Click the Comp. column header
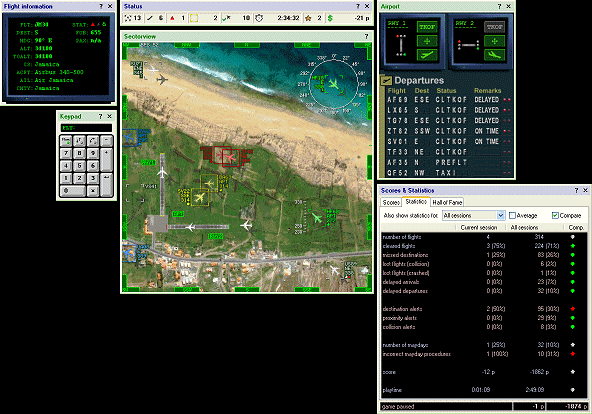The height and width of the screenshot is (414, 592). pyautogui.click(x=576, y=228)
